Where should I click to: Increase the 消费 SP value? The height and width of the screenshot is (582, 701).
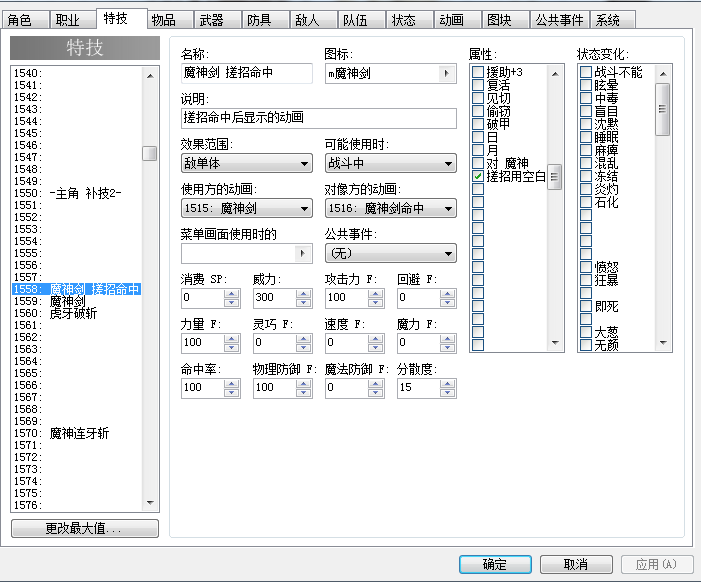[232, 294]
